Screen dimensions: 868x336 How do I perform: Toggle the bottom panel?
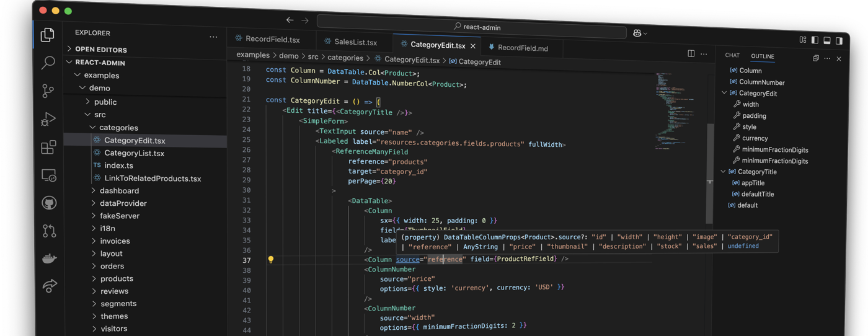pyautogui.click(x=826, y=41)
